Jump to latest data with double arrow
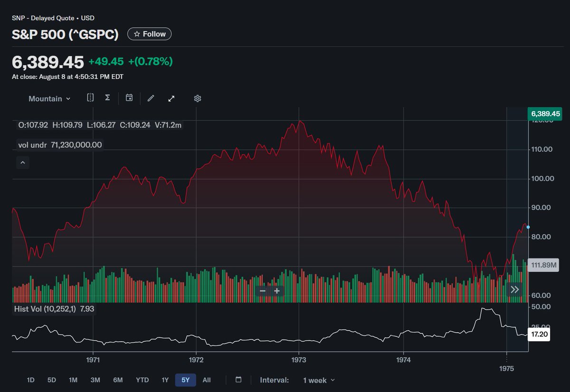Screen dimensions: 570x392 pyautogui.click(x=515, y=289)
